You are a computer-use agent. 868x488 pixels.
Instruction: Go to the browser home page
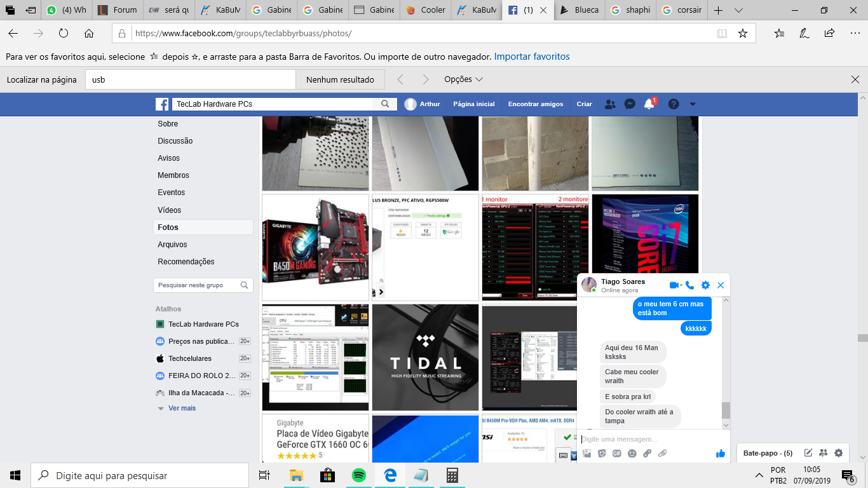pyautogui.click(x=89, y=34)
